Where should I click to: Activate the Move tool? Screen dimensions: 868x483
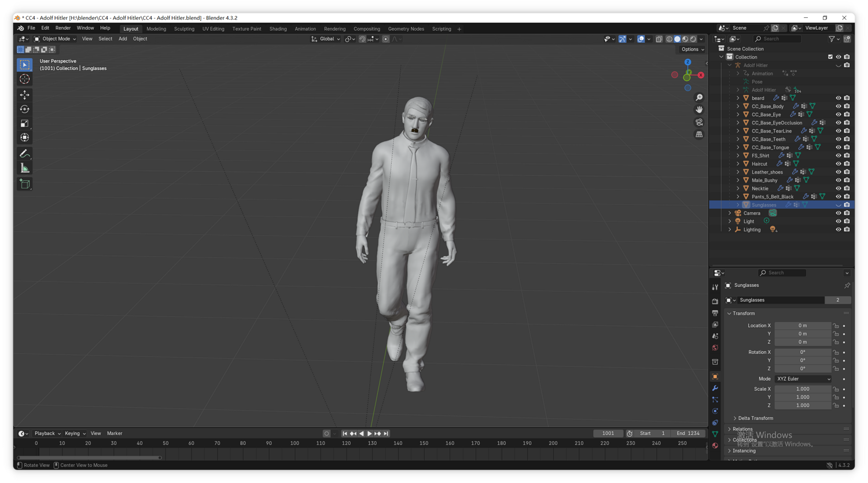(x=24, y=95)
